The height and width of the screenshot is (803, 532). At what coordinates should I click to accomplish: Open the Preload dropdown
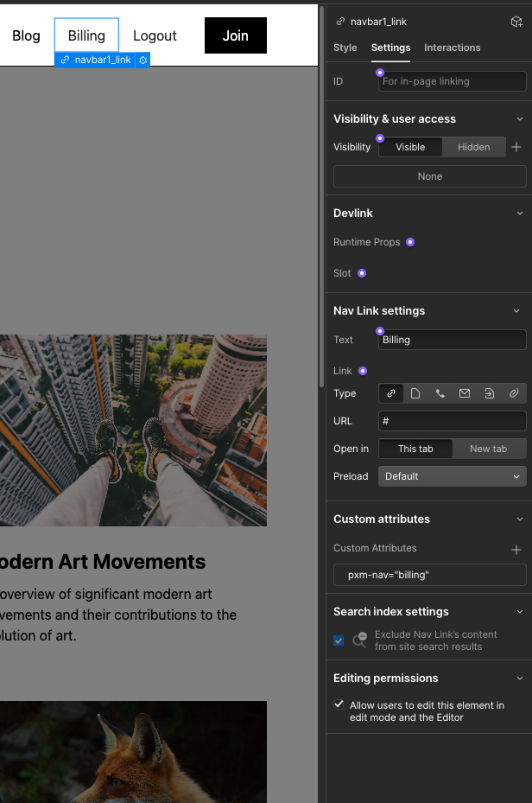(x=453, y=476)
